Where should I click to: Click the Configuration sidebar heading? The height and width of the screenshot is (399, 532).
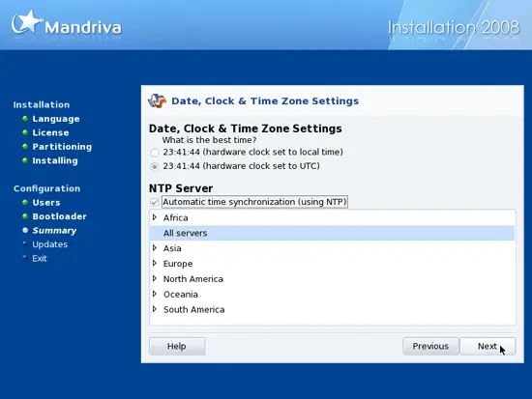click(x=46, y=188)
